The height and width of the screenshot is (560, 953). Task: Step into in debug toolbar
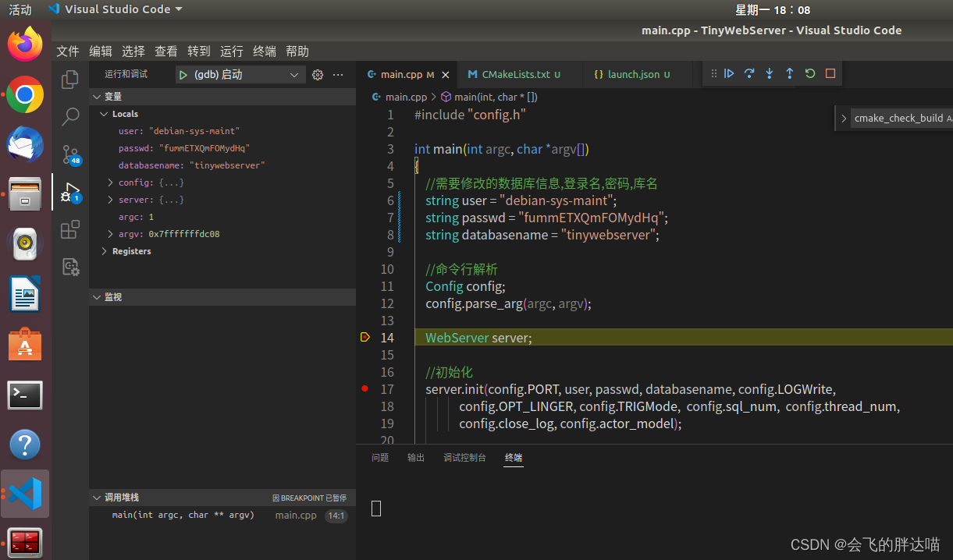770,73
